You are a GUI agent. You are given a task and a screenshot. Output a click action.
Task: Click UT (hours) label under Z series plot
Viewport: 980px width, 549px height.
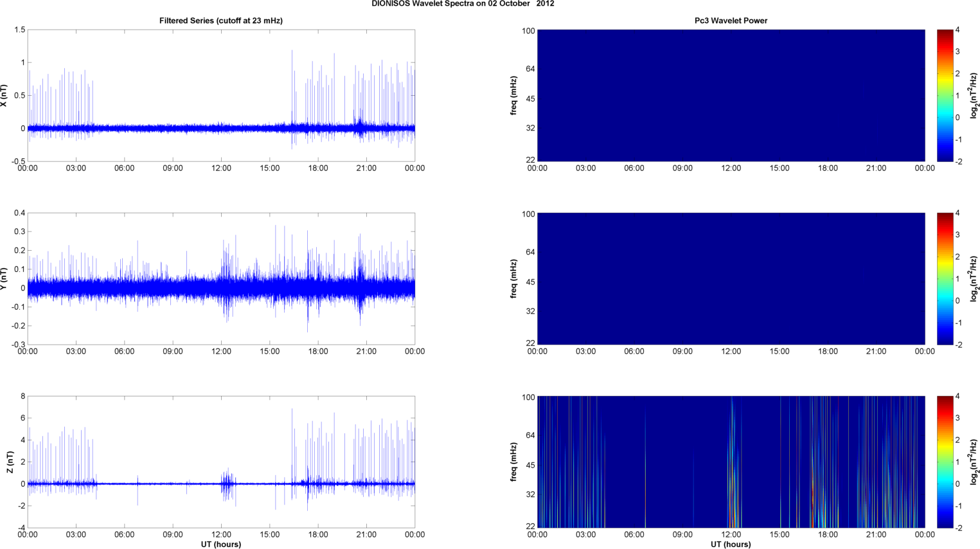pos(221,544)
